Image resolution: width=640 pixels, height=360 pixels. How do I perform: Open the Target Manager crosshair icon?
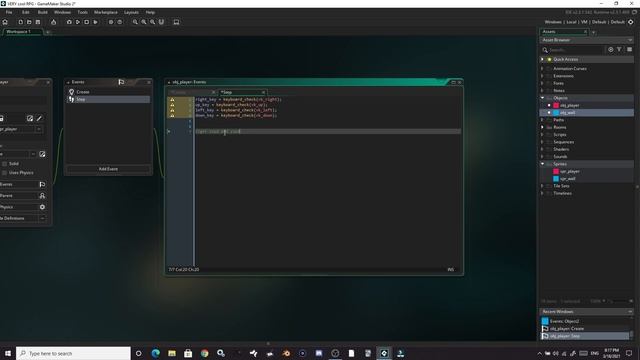coord(631,22)
